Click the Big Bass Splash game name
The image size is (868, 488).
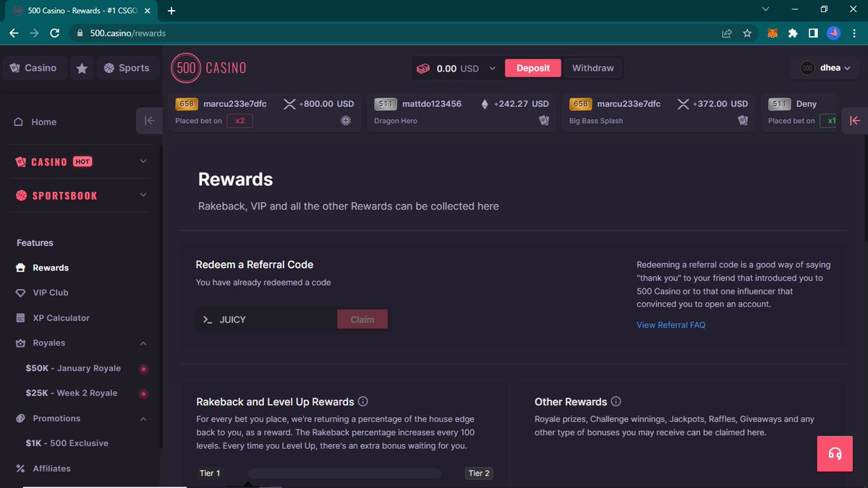click(596, 121)
